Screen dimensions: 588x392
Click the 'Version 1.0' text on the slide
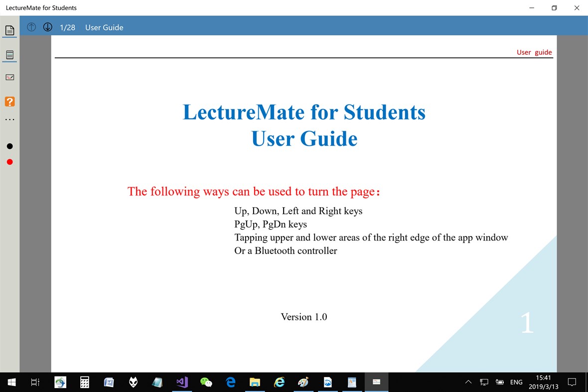pyautogui.click(x=304, y=317)
